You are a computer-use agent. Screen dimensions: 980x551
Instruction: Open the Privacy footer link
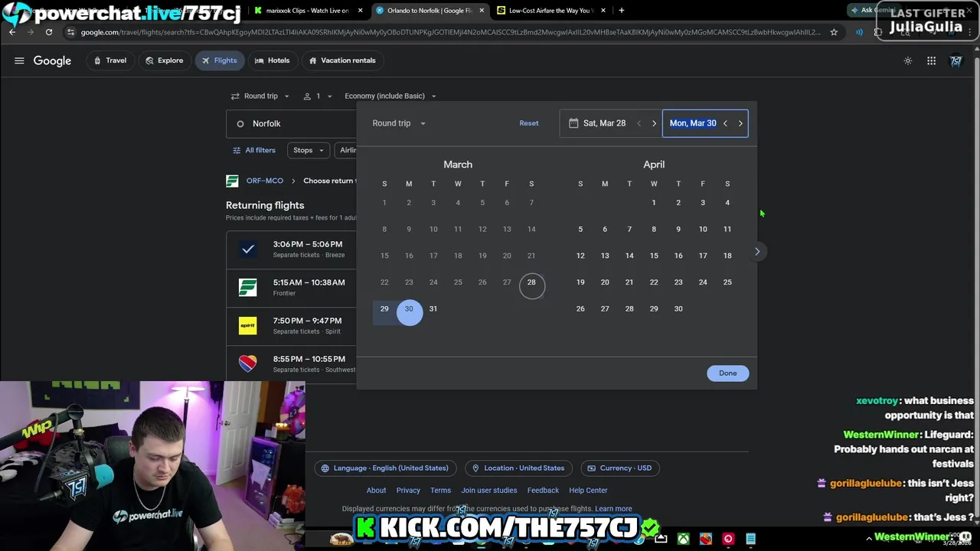pos(408,491)
